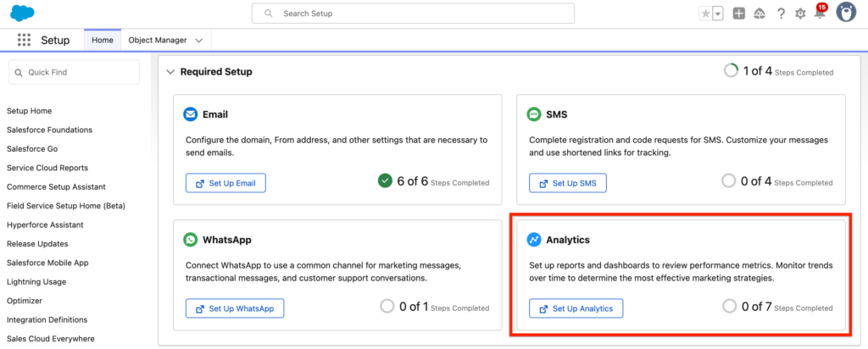This screenshot has width=868, height=349.
Task: Open the setup gear icon
Action: (800, 14)
